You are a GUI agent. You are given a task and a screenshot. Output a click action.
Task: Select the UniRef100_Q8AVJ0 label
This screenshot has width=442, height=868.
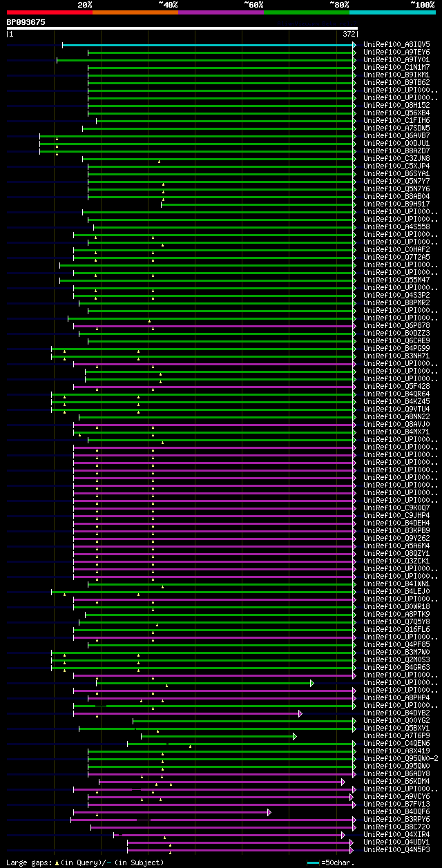point(396,424)
